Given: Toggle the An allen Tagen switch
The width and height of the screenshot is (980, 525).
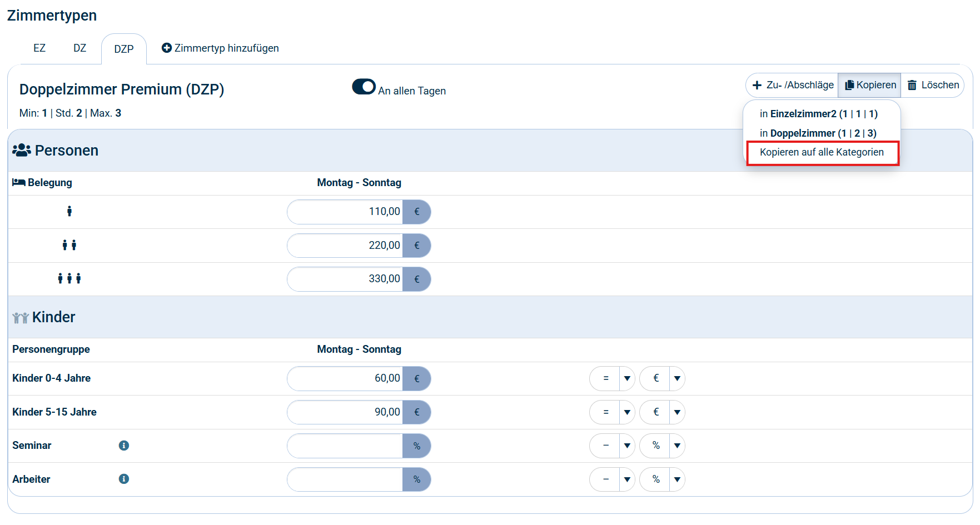Looking at the screenshot, I should click(x=364, y=87).
